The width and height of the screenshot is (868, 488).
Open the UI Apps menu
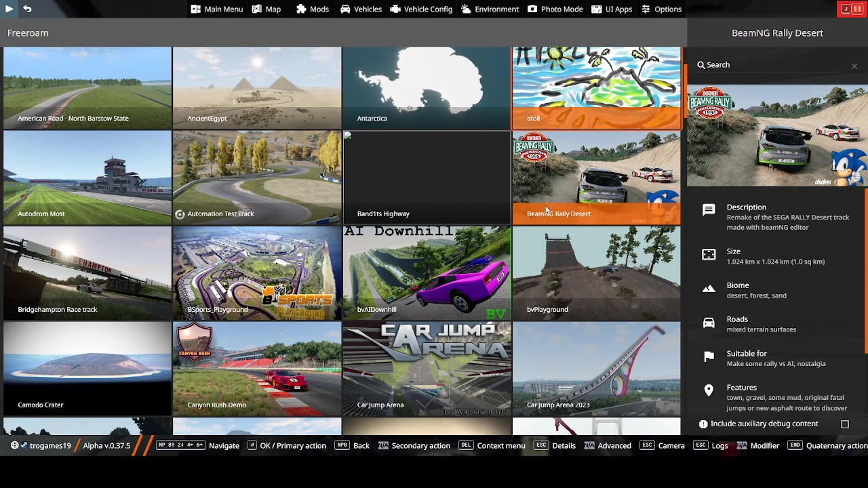pos(612,9)
